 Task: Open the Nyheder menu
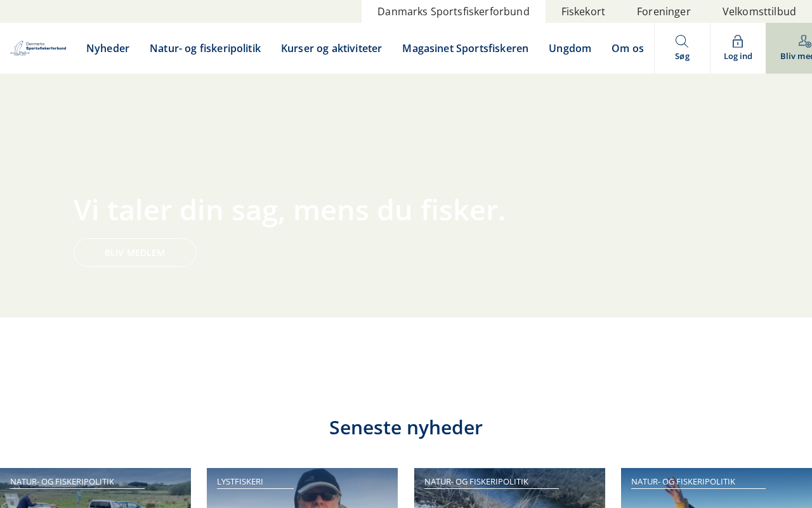pos(108,48)
